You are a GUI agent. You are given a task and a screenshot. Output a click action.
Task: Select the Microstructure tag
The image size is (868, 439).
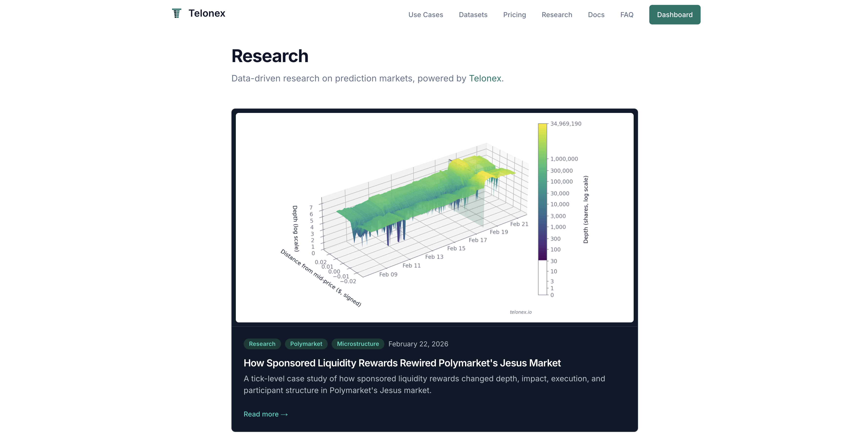click(358, 344)
